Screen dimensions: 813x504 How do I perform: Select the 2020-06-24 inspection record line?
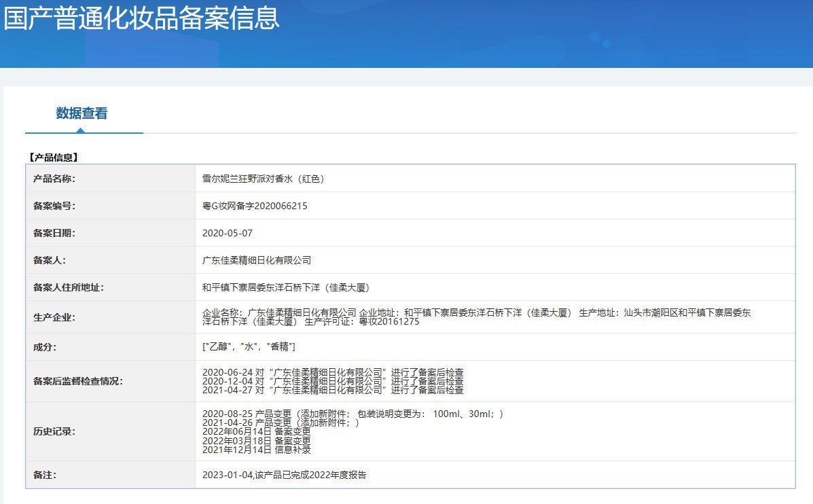(x=333, y=372)
